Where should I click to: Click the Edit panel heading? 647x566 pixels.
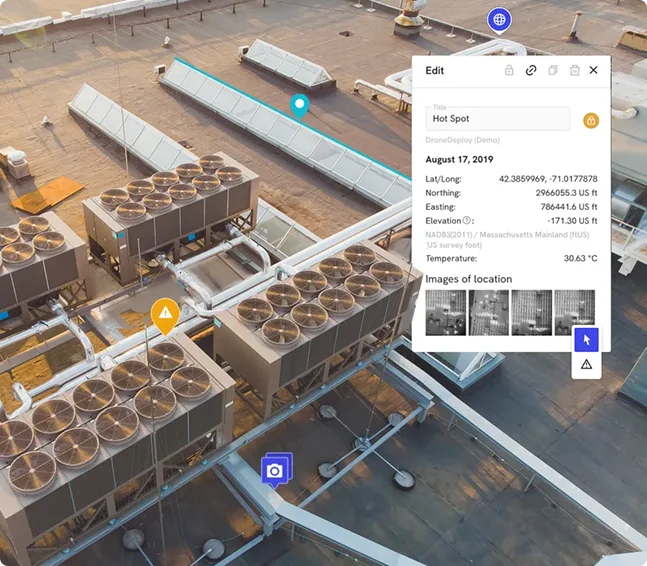click(434, 71)
